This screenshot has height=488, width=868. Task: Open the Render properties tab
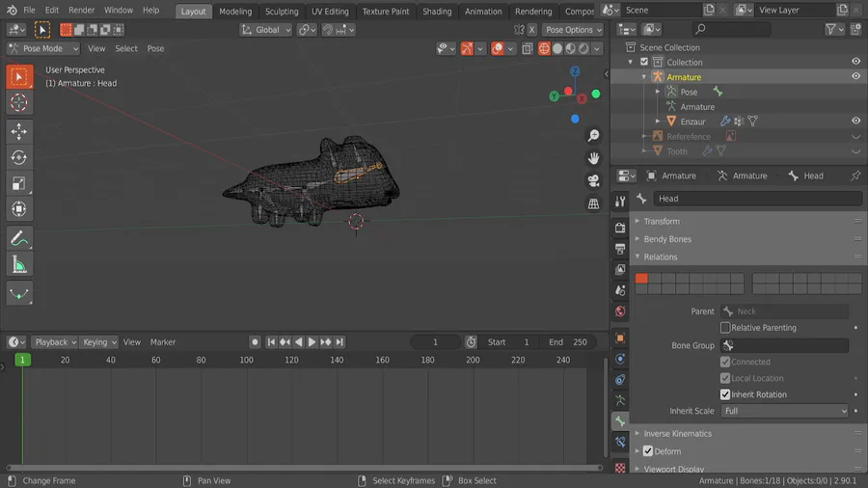tap(620, 228)
